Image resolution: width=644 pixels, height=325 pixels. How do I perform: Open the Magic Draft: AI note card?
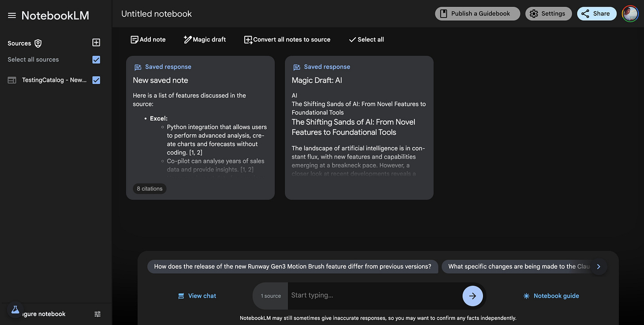coord(359,127)
